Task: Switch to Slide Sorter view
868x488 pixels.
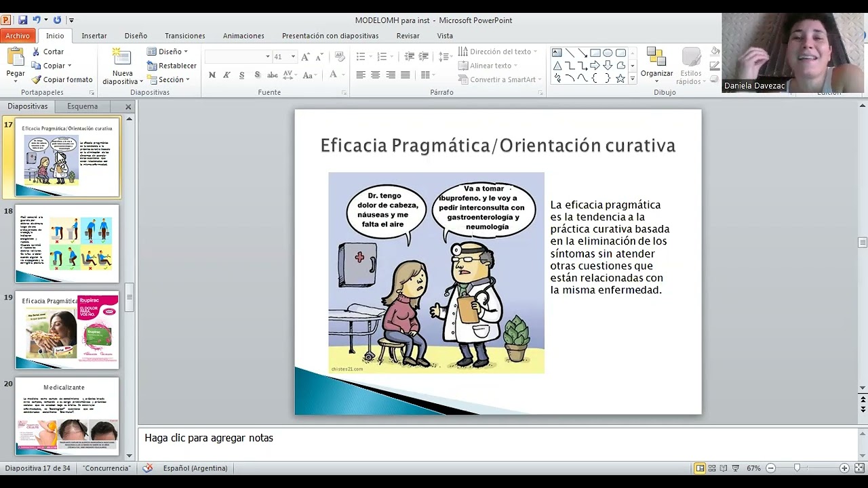Action: tap(711, 468)
